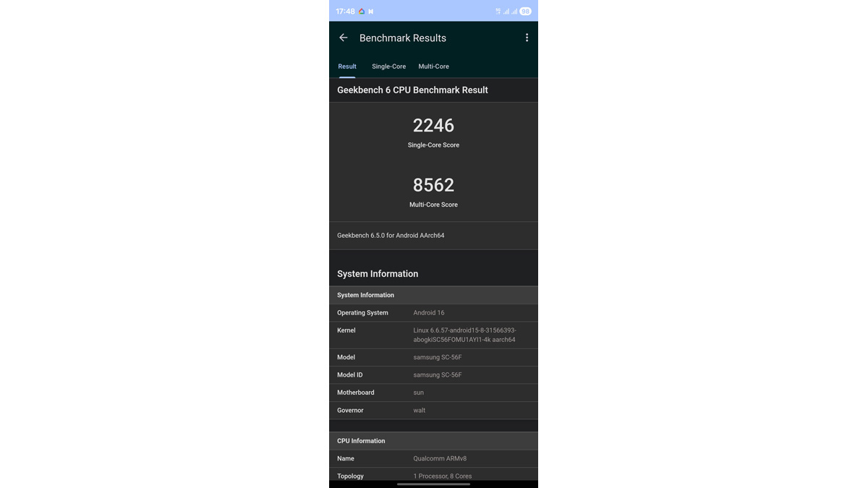Select the Result tab
The width and height of the screenshot is (868, 488).
(347, 67)
